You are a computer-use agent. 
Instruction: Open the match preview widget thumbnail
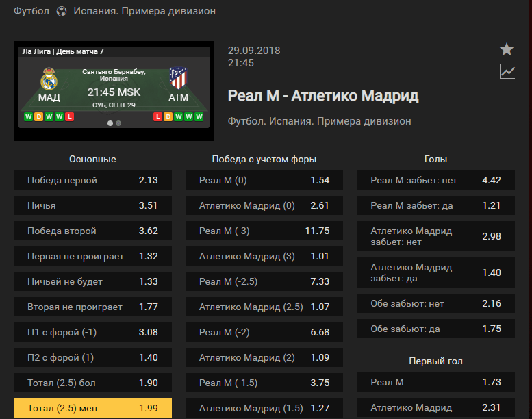114,91
